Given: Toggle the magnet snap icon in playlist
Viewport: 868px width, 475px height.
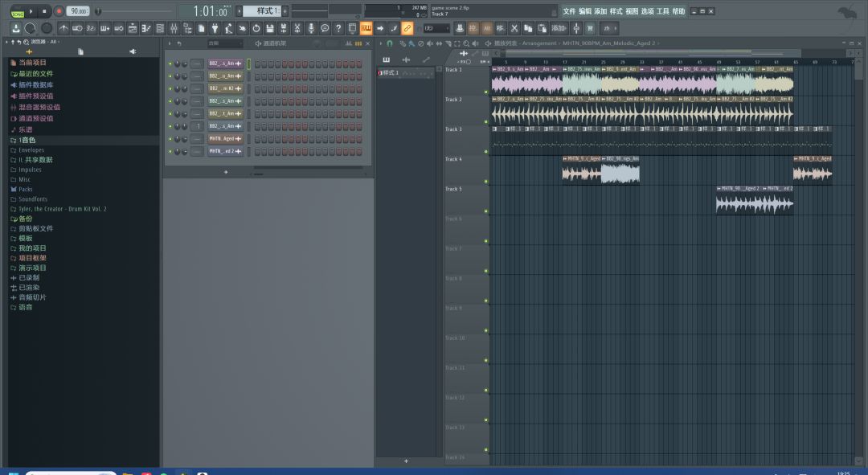Looking at the screenshot, I should 390,43.
